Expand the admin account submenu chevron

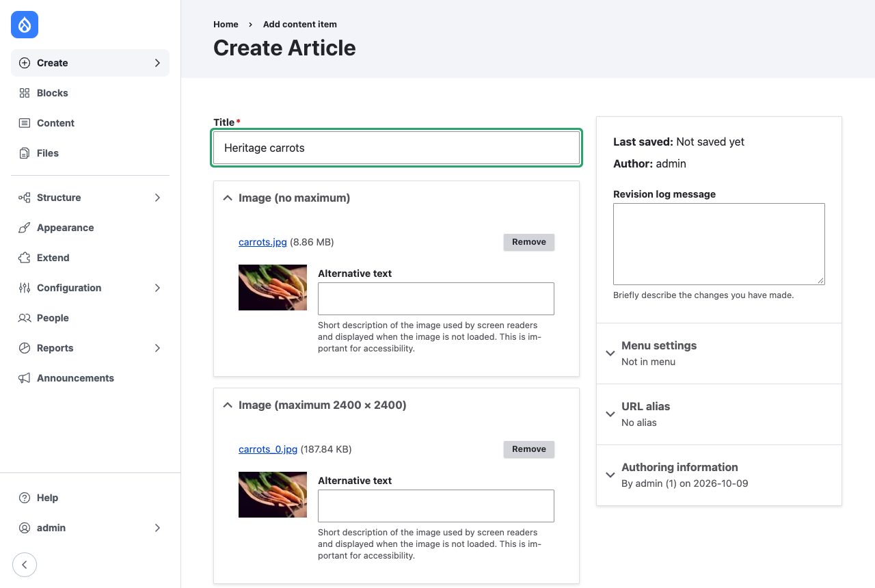tap(157, 528)
